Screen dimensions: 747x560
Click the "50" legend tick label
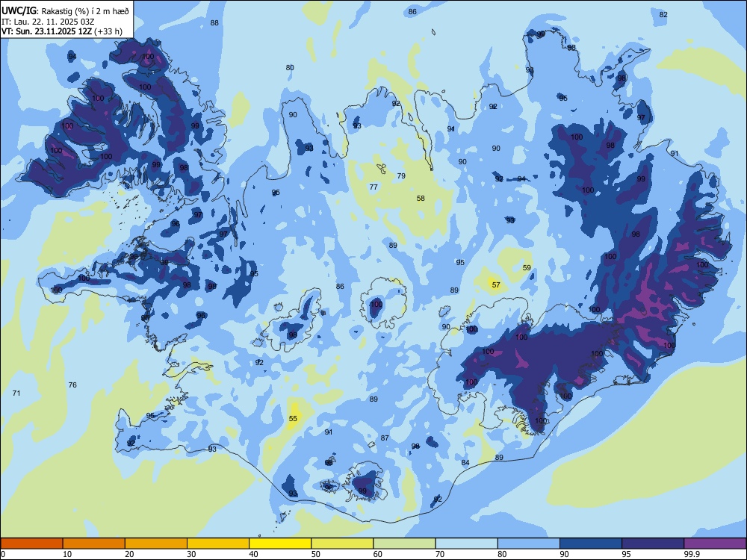[x=315, y=554]
